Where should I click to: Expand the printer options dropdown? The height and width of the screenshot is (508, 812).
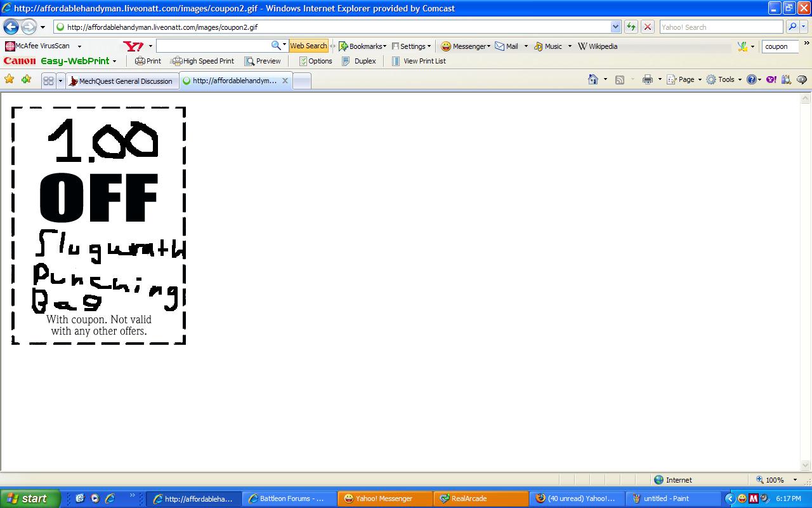click(x=660, y=79)
